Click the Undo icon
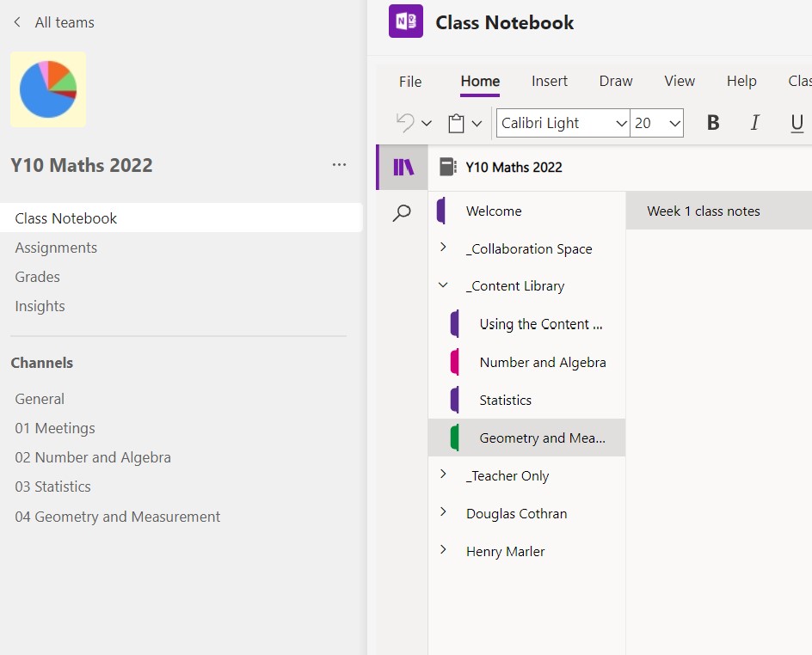Viewport: 812px width, 655px height. point(405,123)
